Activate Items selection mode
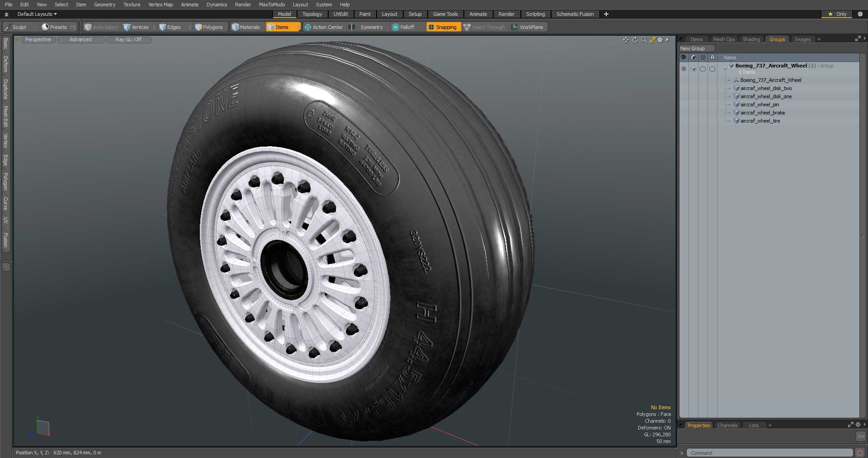This screenshot has width=868, height=458. coord(283,27)
